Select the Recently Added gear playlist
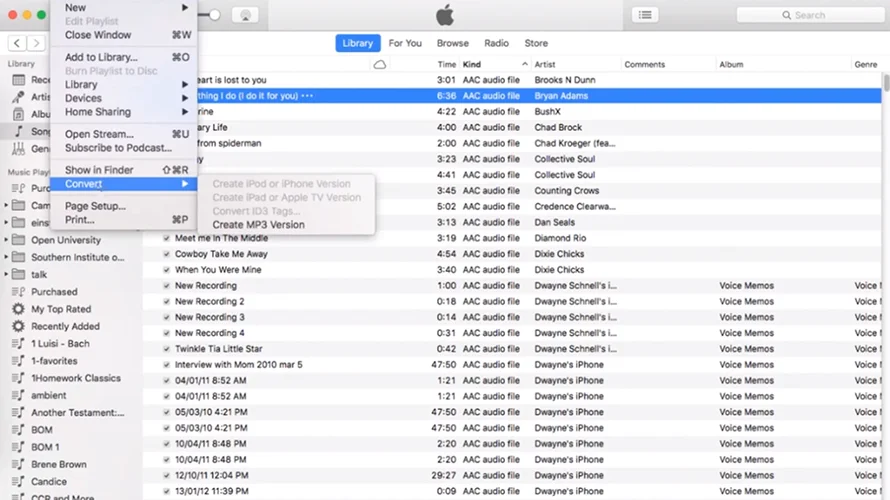 [x=64, y=326]
